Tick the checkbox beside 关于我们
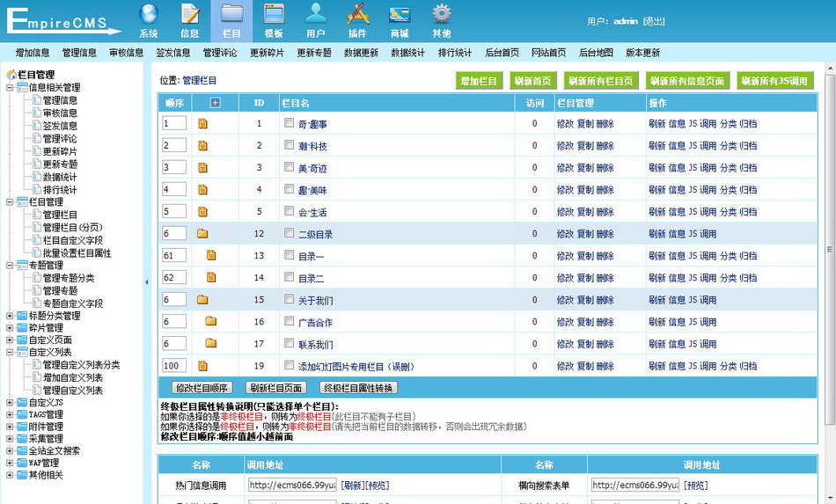This screenshot has height=504, width=836. coord(289,300)
